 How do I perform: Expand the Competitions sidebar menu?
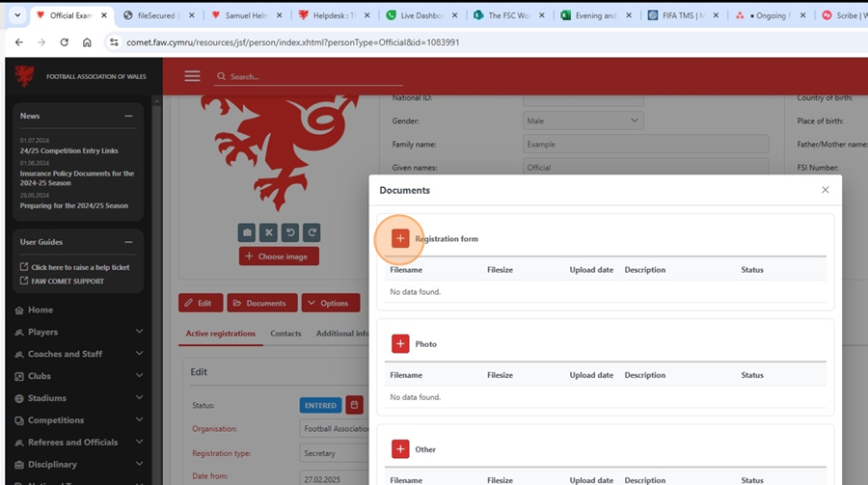click(78, 420)
